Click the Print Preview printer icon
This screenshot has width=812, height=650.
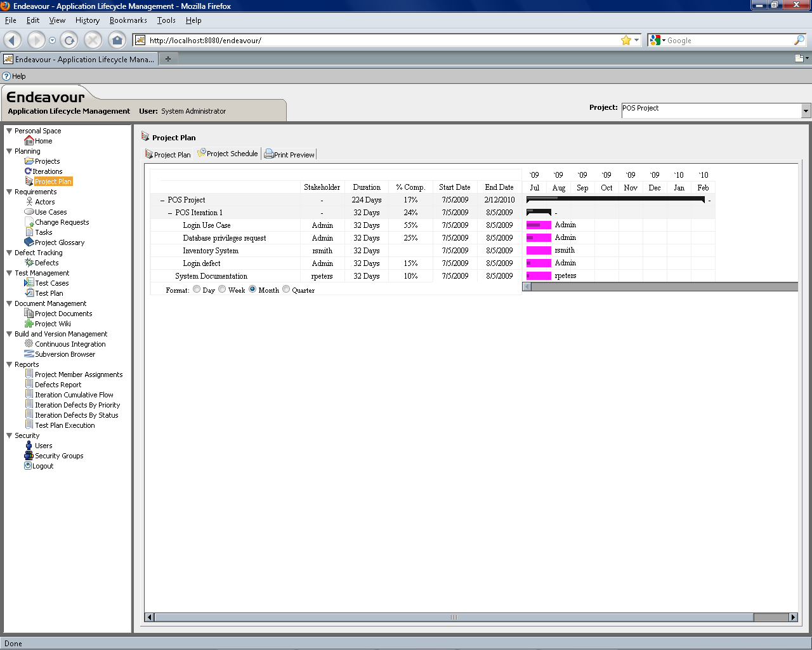point(269,154)
